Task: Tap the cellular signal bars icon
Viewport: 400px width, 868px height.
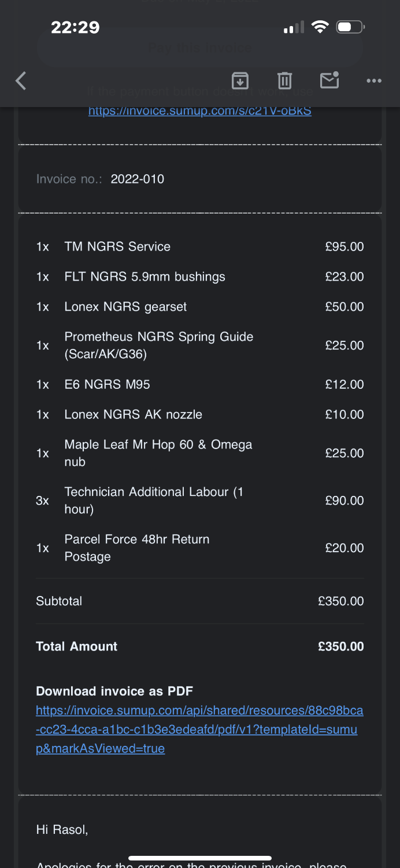Action: coord(294,28)
